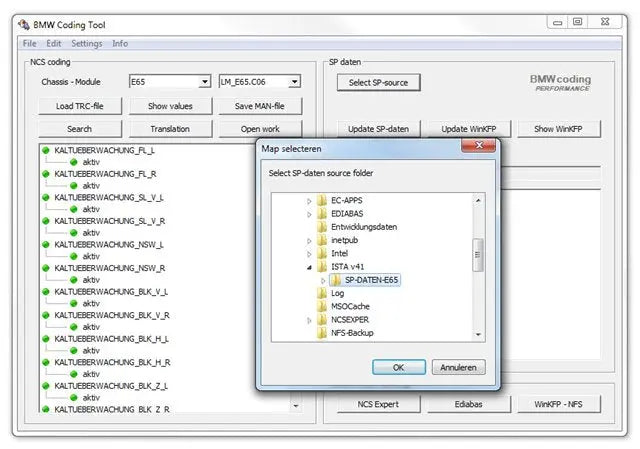
Task: Open the File menu
Action: [x=29, y=43]
